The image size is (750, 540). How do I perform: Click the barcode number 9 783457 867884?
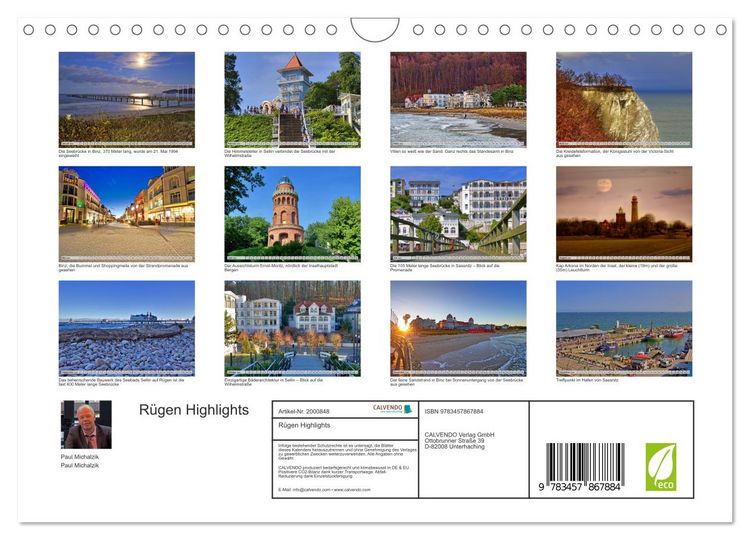579,487
